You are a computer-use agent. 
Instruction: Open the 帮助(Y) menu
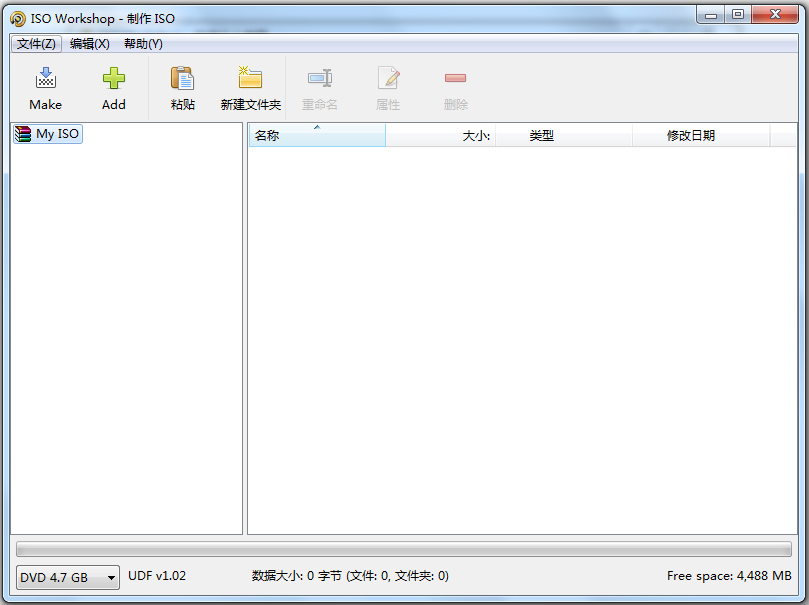pos(143,44)
